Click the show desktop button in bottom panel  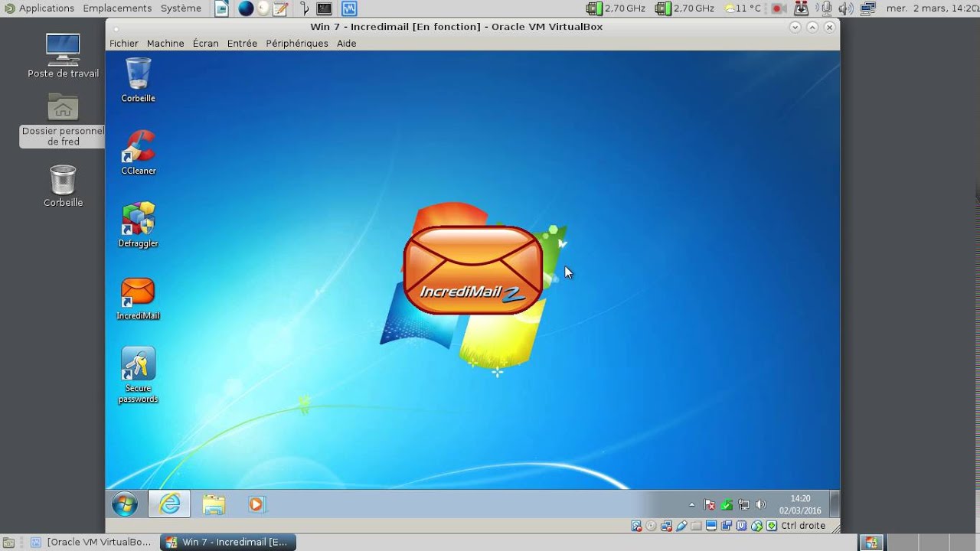tap(8, 542)
